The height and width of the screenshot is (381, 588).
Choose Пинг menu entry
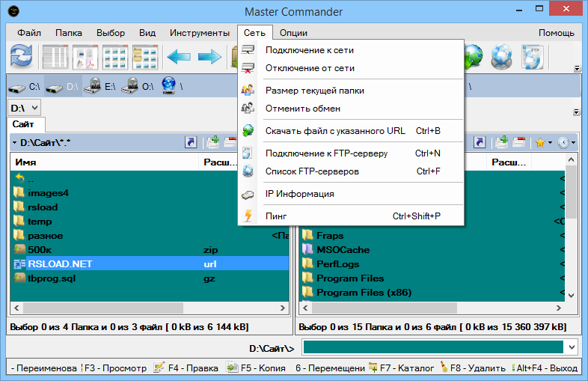pos(351,216)
